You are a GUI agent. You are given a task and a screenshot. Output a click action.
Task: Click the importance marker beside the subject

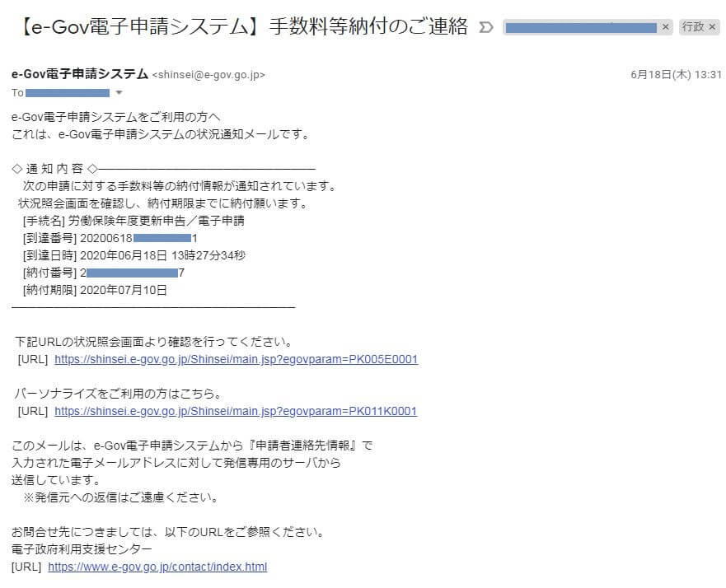[x=486, y=27]
